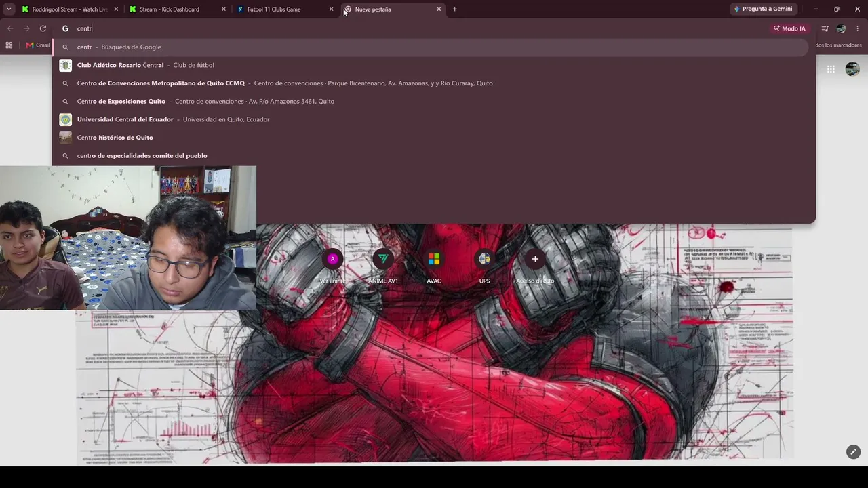Activate the Modo IA button
Image resolution: width=868 pixels, height=488 pixels.
click(789, 28)
